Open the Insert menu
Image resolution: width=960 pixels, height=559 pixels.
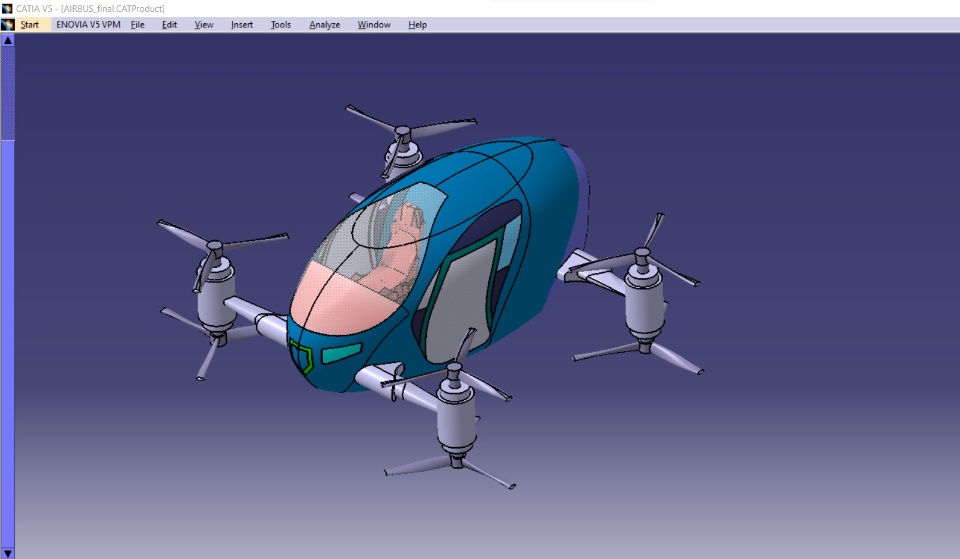(242, 24)
